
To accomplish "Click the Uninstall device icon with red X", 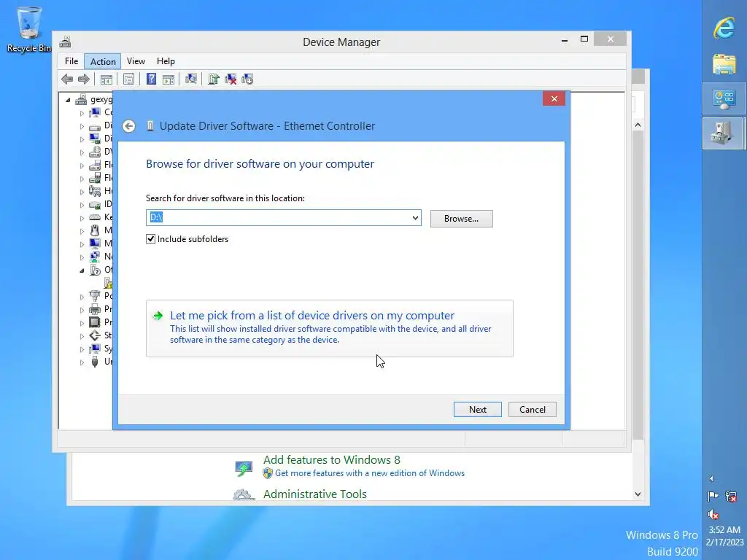I will 231,79.
